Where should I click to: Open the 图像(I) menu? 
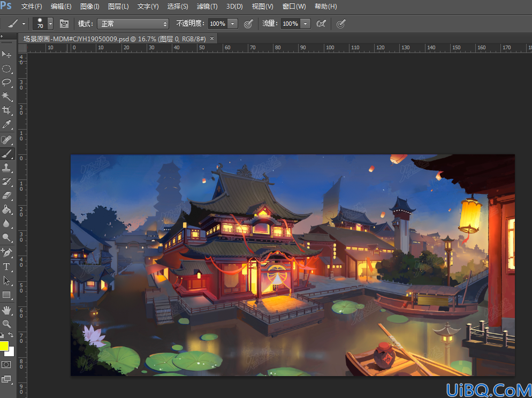click(90, 6)
